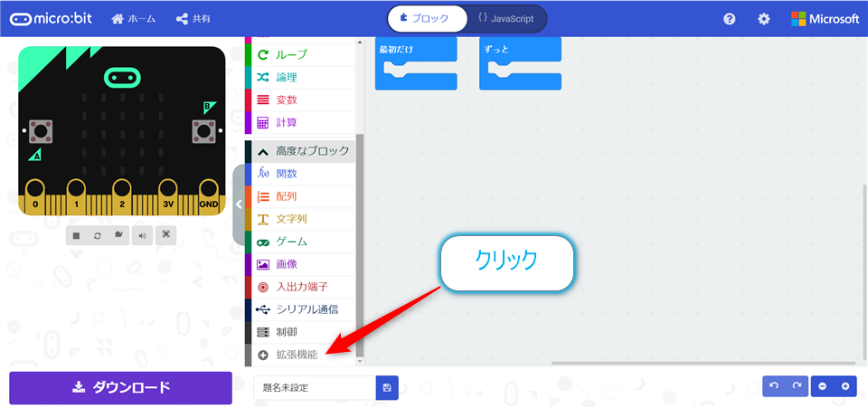Save the project with the disk icon
868x408 pixels.
(x=387, y=387)
